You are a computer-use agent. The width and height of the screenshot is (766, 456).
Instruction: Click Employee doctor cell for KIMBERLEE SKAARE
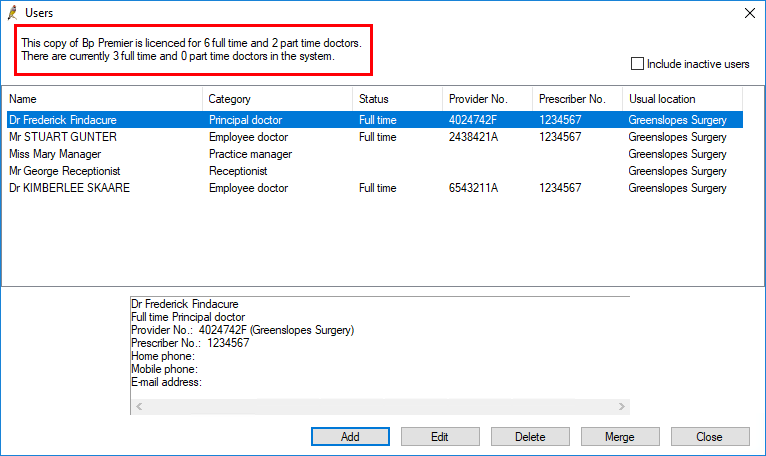pyautogui.click(x=248, y=188)
